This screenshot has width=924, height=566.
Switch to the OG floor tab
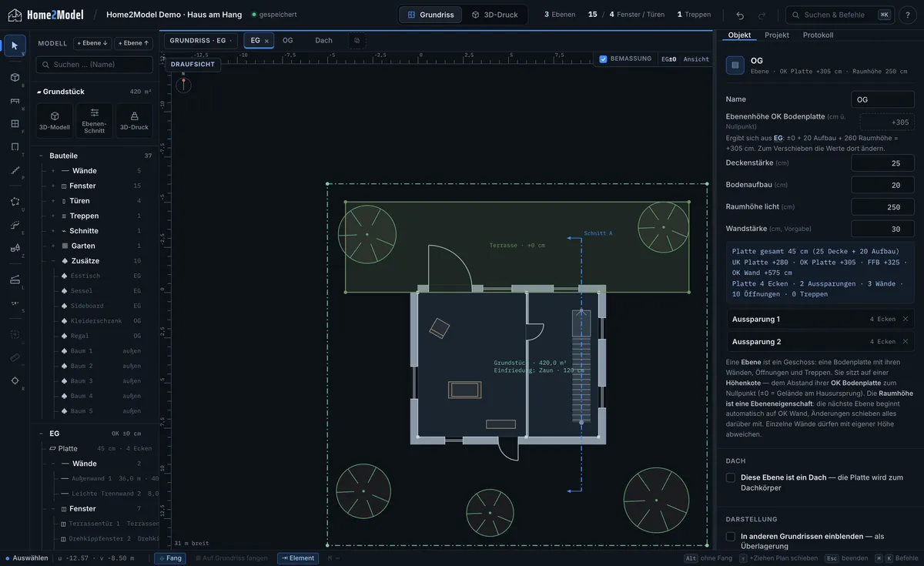click(288, 40)
